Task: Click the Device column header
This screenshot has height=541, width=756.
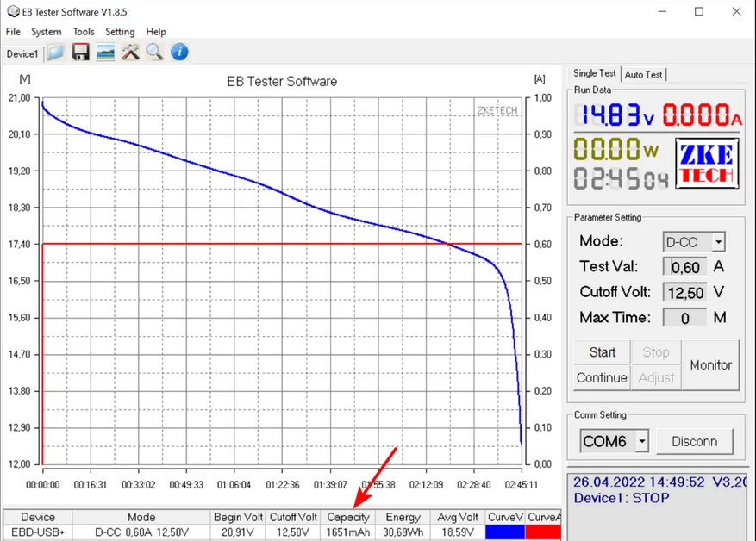Action: (x=38, y=518)
